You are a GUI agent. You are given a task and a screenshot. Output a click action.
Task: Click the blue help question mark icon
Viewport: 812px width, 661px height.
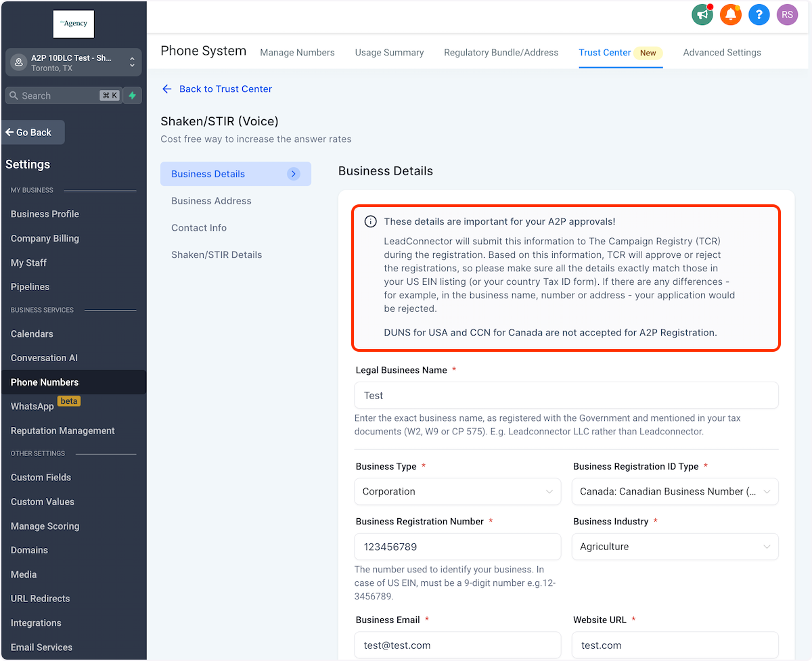(x=759, y=14)
